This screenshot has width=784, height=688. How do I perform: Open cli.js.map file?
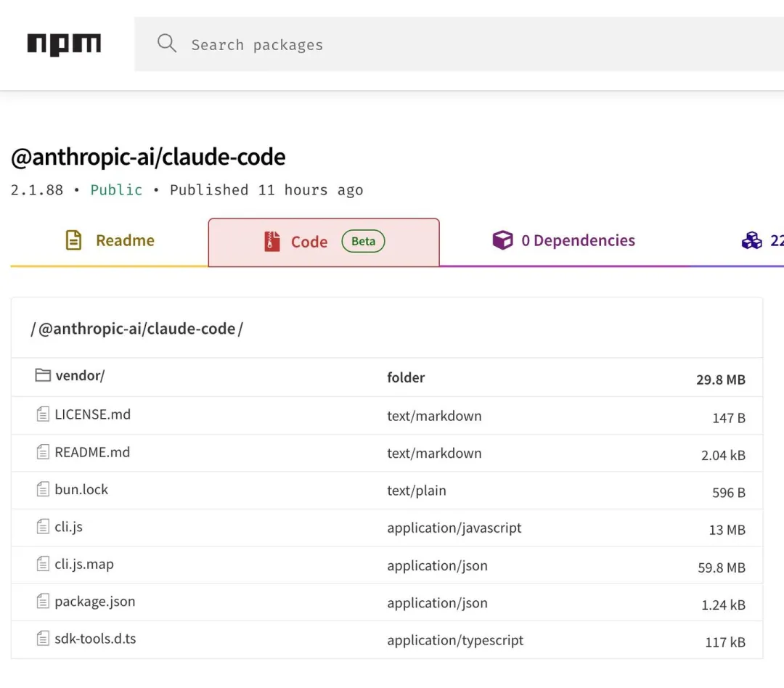[84, 565]
